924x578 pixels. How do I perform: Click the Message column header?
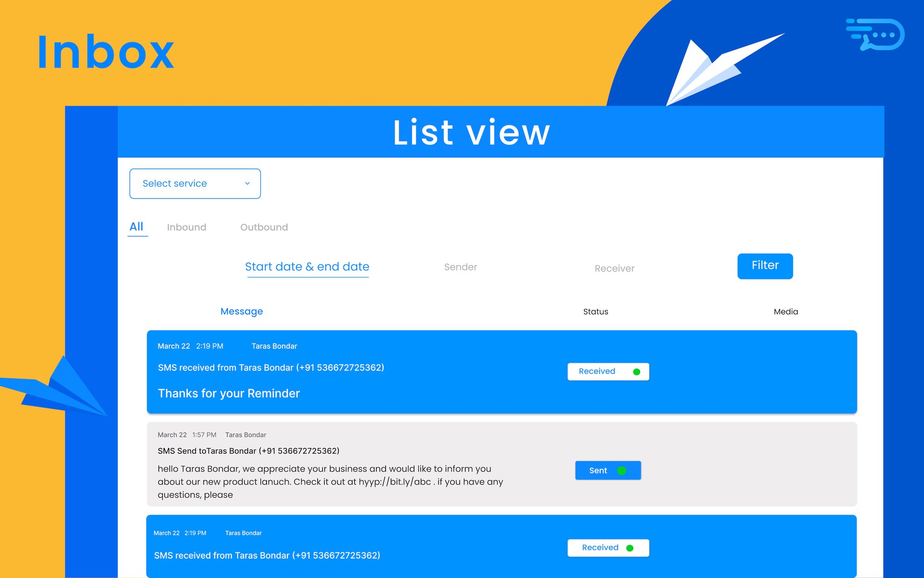[242, 311]
